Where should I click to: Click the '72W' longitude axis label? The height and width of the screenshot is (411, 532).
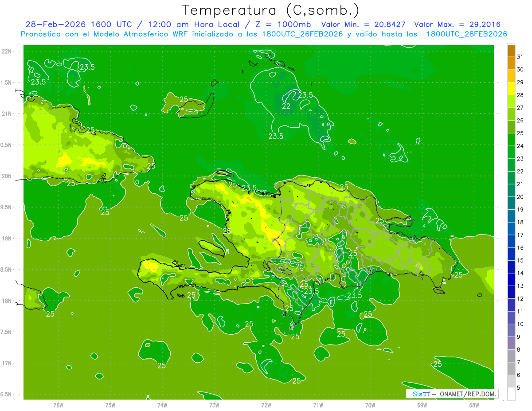tap(266, 405)
